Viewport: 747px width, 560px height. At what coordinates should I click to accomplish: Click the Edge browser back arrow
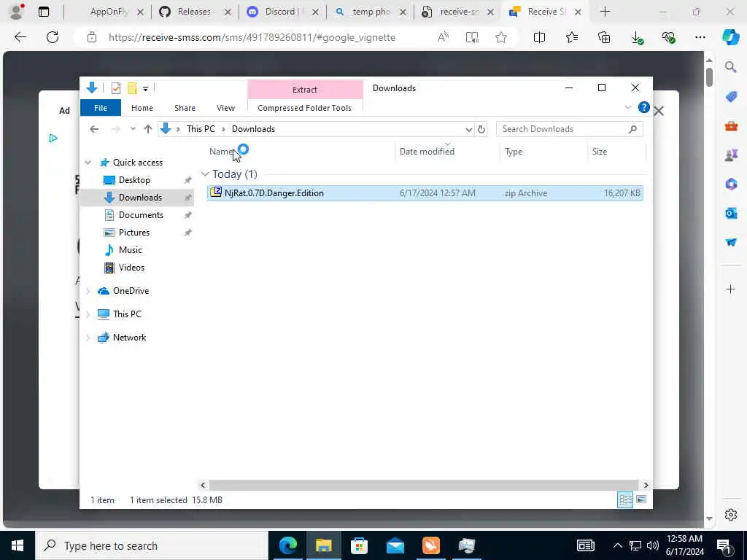pyautogui.click(x=20, y=37)
